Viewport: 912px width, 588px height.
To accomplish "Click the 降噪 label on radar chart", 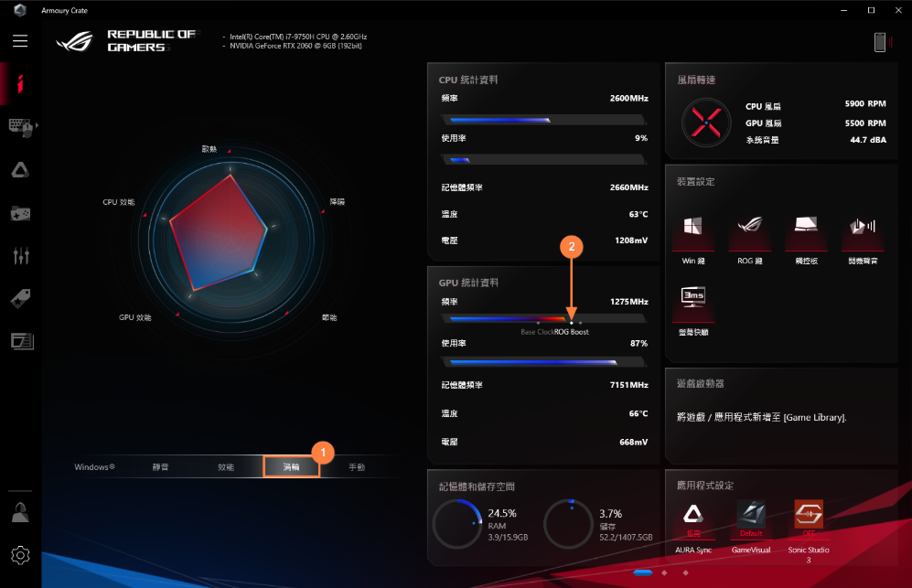I will (x=338, y=202).
